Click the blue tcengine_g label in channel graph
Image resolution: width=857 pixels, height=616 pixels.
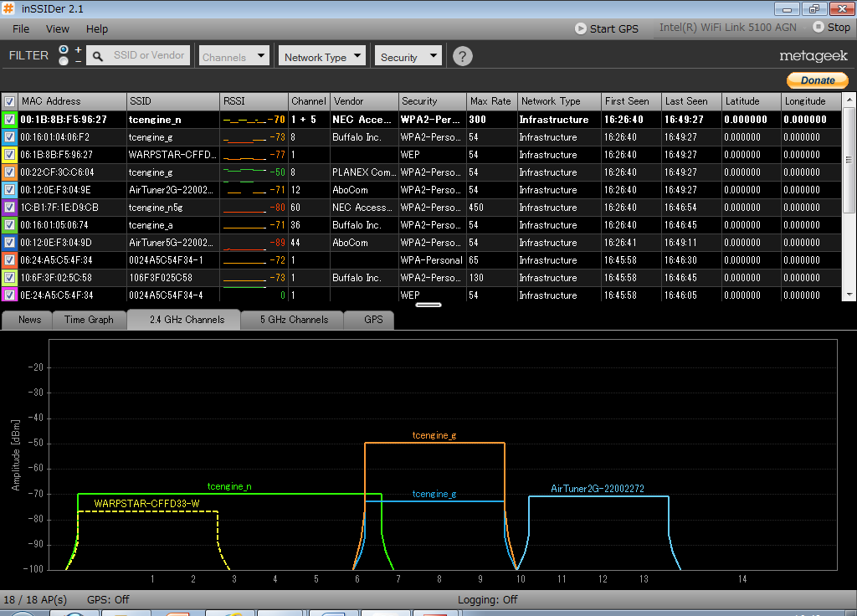434,494
